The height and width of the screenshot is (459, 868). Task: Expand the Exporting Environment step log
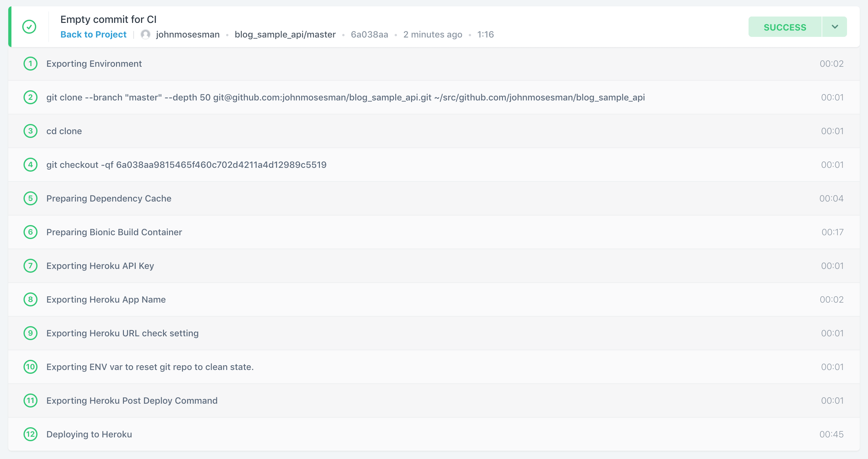point(434,64)
